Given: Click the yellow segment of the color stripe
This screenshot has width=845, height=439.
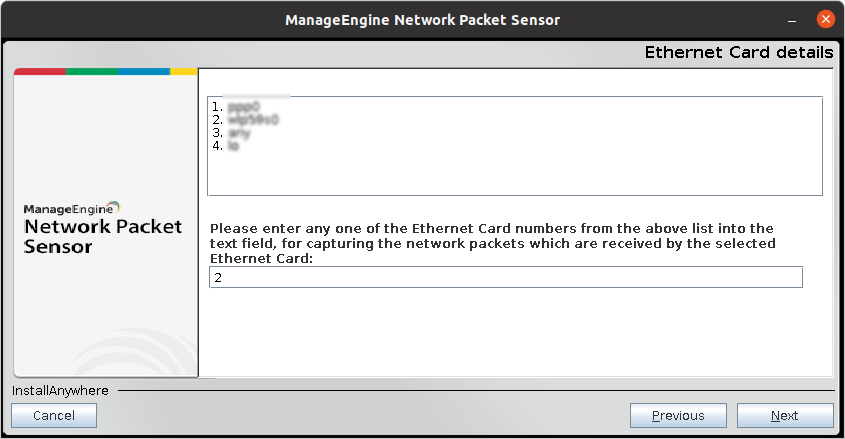Looking at the screenshot, I should coord(183,71).
